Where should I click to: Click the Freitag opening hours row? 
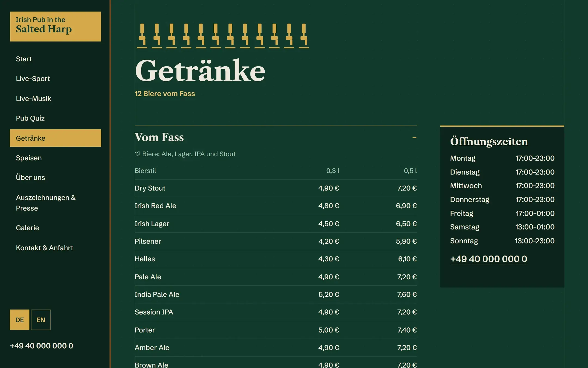(x=502, y=213)
